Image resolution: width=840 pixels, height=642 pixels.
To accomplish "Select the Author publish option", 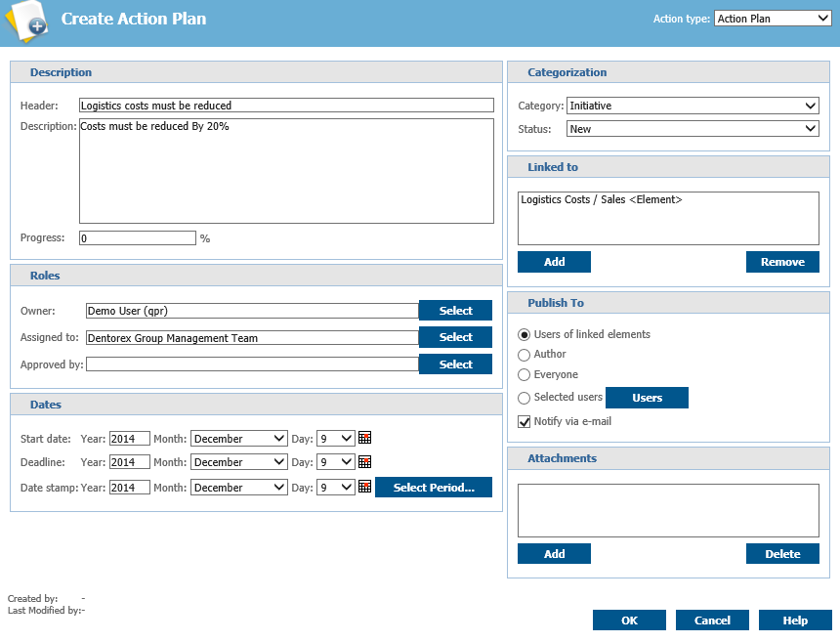I will click(525, 355).
